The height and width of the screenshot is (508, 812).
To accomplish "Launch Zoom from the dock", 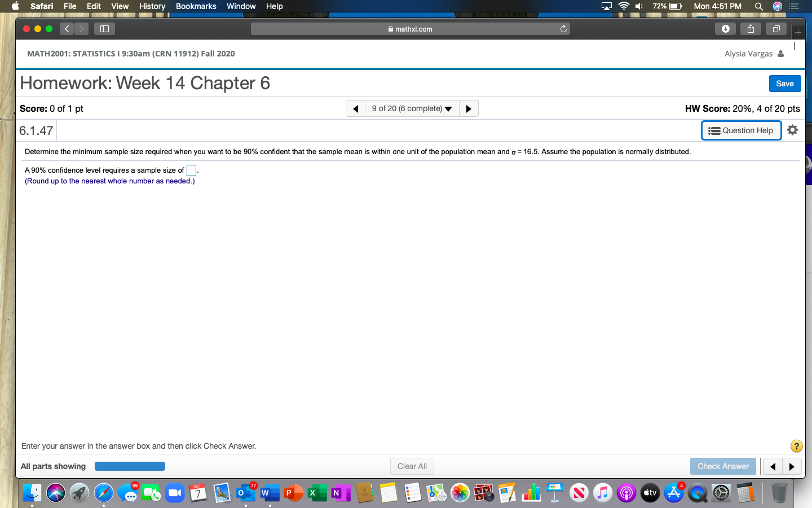I will click(x=175, y=493).
